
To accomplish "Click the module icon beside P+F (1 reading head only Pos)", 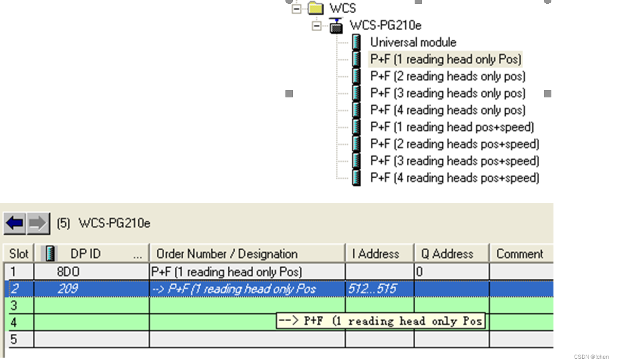I will [356, 59].
